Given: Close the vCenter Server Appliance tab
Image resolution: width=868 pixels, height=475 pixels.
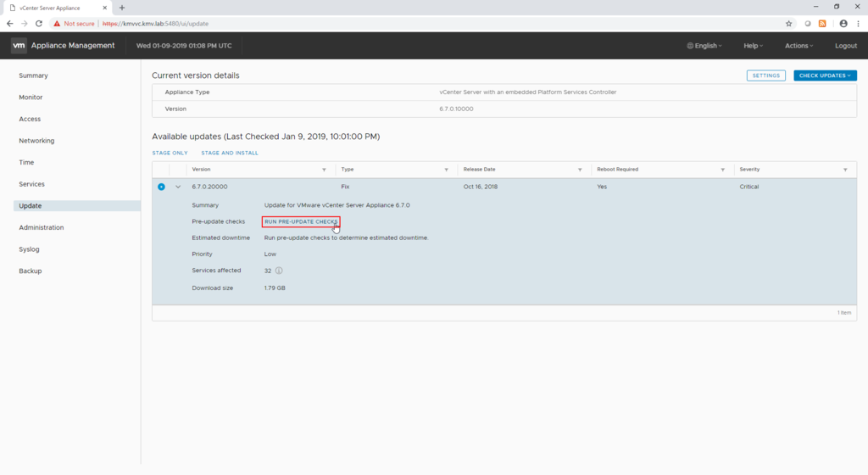Looking at the screenshot, I should (x=104, y=8).
